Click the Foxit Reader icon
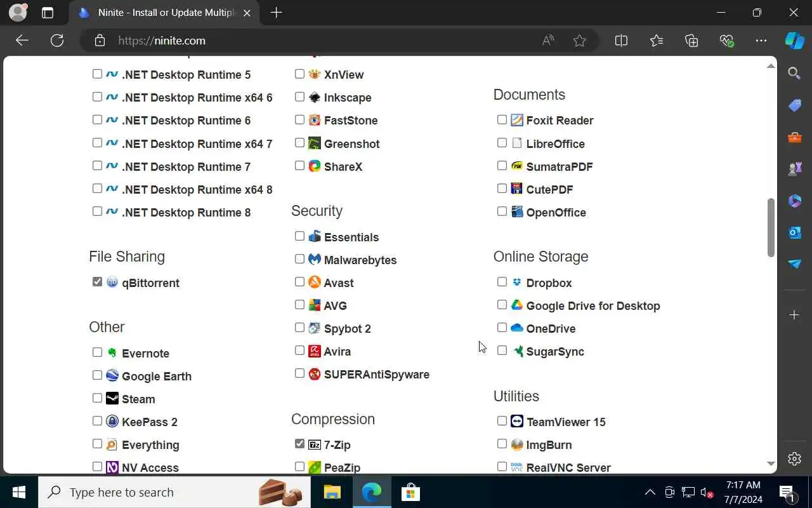This screenshot has width=812, height=508. [x=517, y=119]
